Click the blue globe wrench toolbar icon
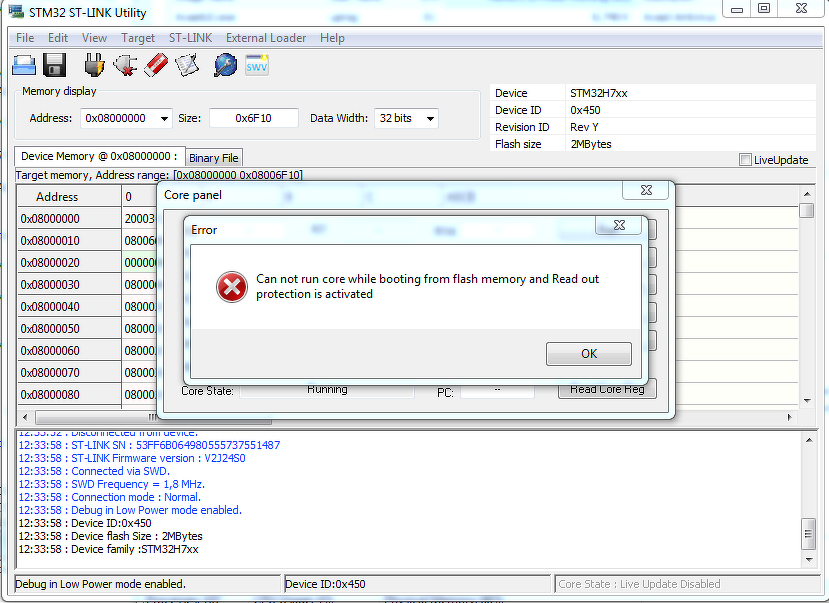The height and width of the screenshot is (603, 829). click(x=226, y=65)
